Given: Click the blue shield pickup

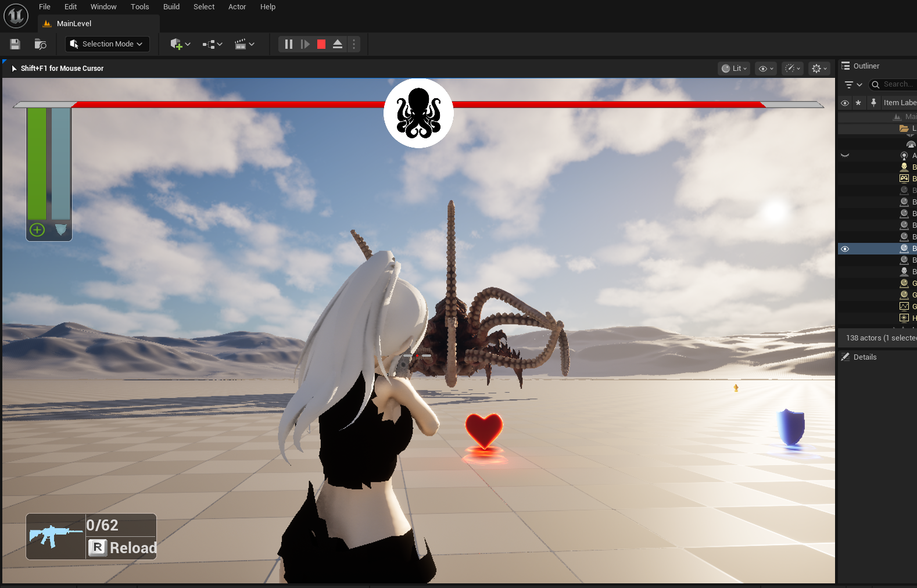Looking at the screenshot, I should [x=791, y=427].
